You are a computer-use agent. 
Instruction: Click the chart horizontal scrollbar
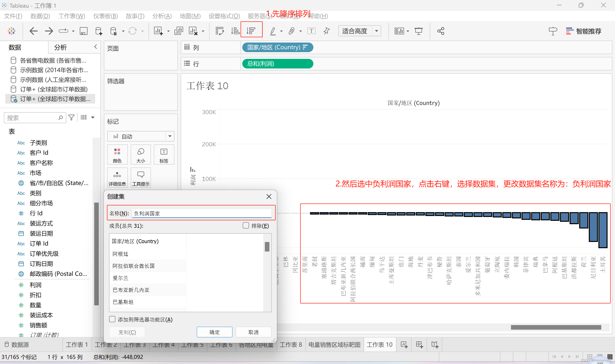coord(556,327)
